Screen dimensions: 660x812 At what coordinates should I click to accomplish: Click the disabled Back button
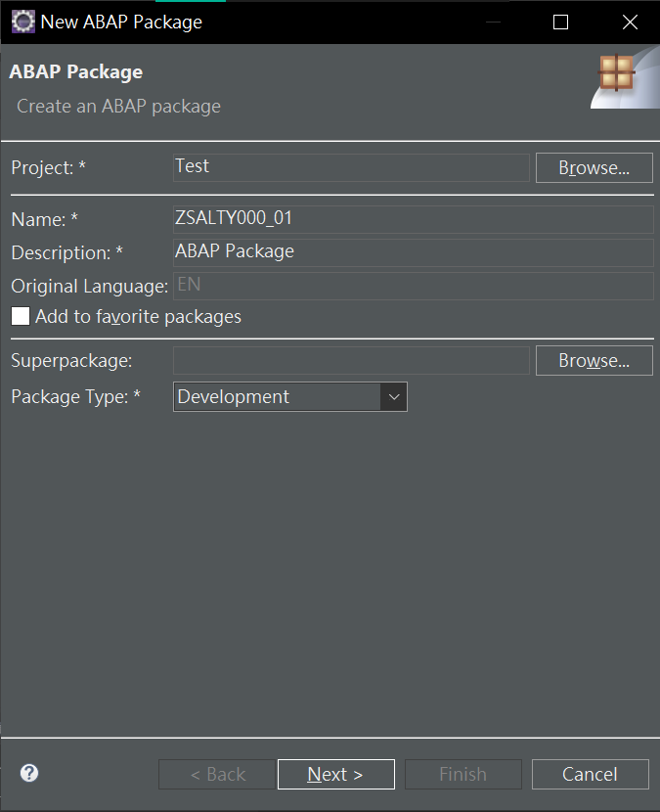pyautogui.click(x=218, y=774)
